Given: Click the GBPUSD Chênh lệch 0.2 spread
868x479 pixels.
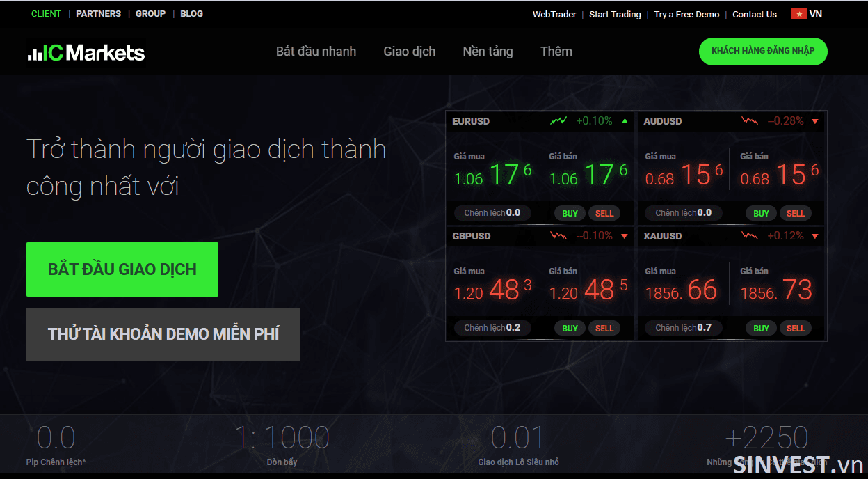Looking at the screenshot, I should click(492, 328).
